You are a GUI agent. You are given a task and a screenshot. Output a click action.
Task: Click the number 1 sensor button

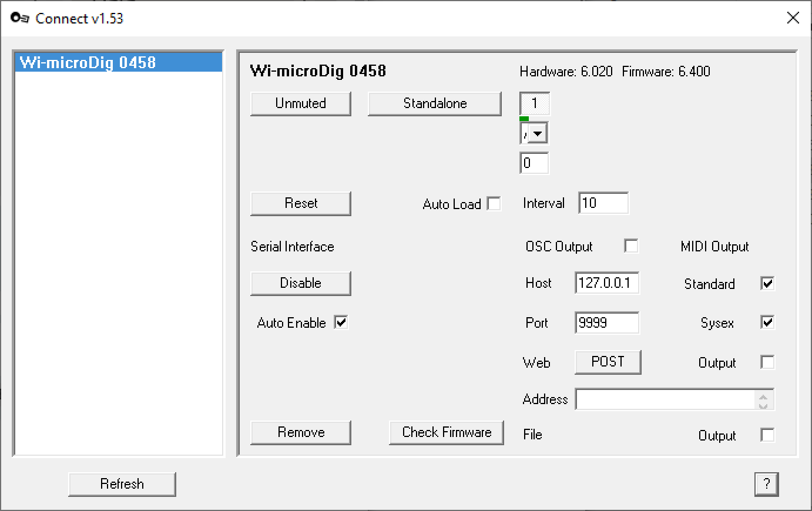535,104
